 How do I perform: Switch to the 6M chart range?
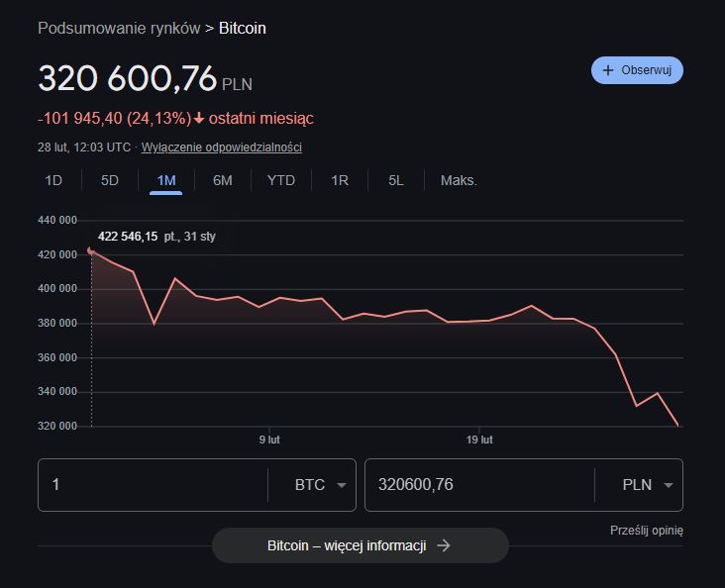(223, 180)
